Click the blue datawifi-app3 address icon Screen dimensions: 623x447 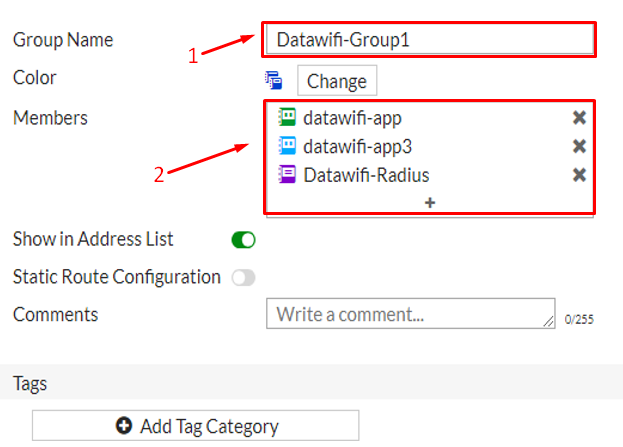coord(286,146)
